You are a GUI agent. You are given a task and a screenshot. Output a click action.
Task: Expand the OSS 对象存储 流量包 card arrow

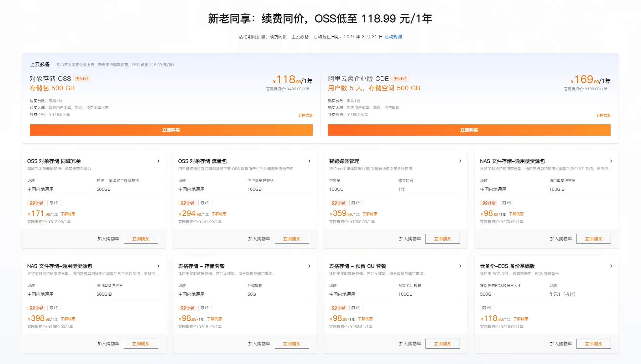309,161
